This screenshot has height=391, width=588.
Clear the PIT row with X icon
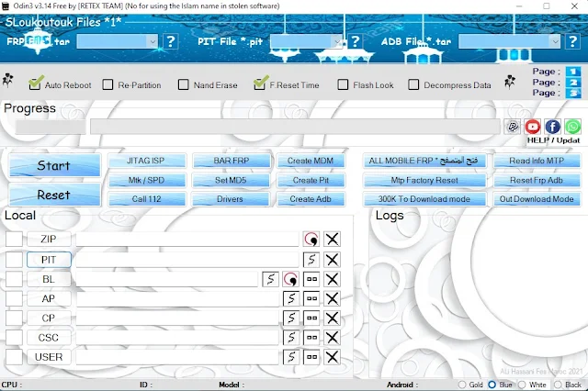click(x=332, y=260)
